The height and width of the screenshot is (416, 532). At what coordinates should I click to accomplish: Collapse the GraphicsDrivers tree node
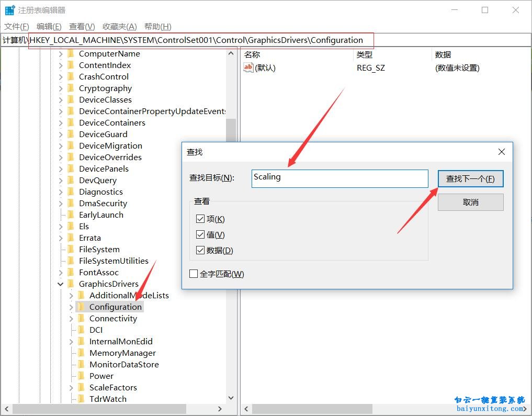pyautogui.click(x=61, y=284)
